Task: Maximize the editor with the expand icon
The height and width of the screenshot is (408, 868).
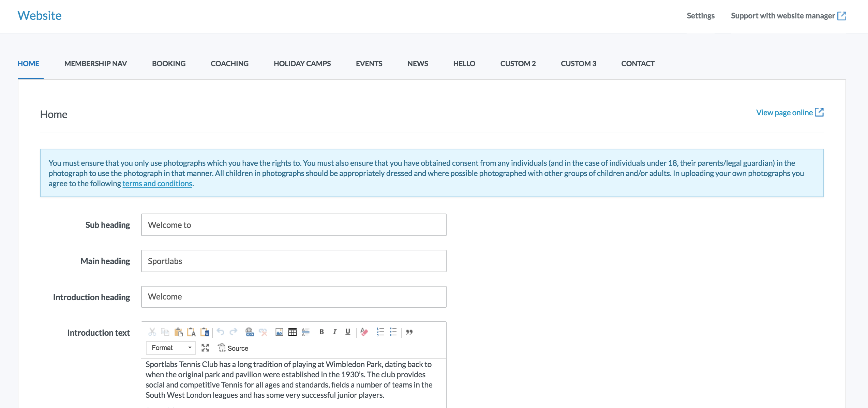Action: [x=205, y=348]
